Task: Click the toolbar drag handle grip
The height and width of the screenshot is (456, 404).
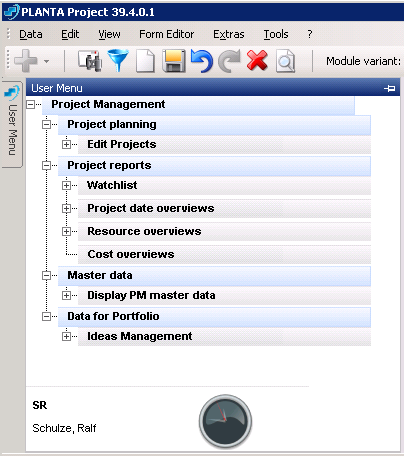Action: point(8,61)
